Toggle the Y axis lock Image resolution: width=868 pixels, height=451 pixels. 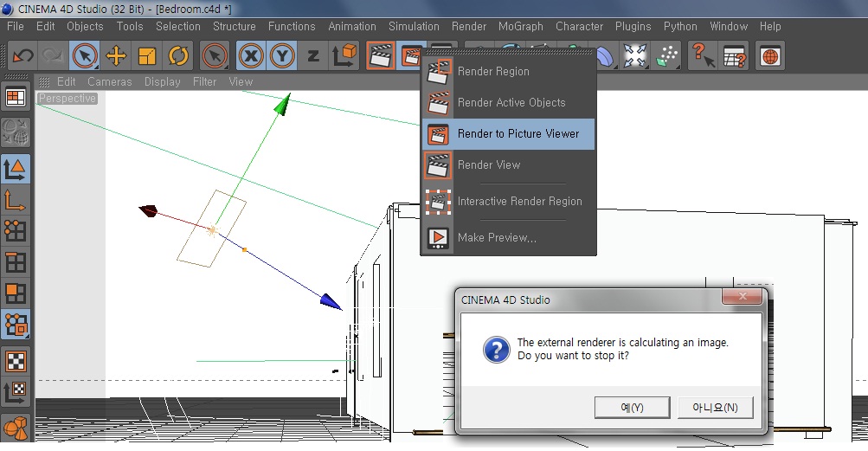point(282,56)
